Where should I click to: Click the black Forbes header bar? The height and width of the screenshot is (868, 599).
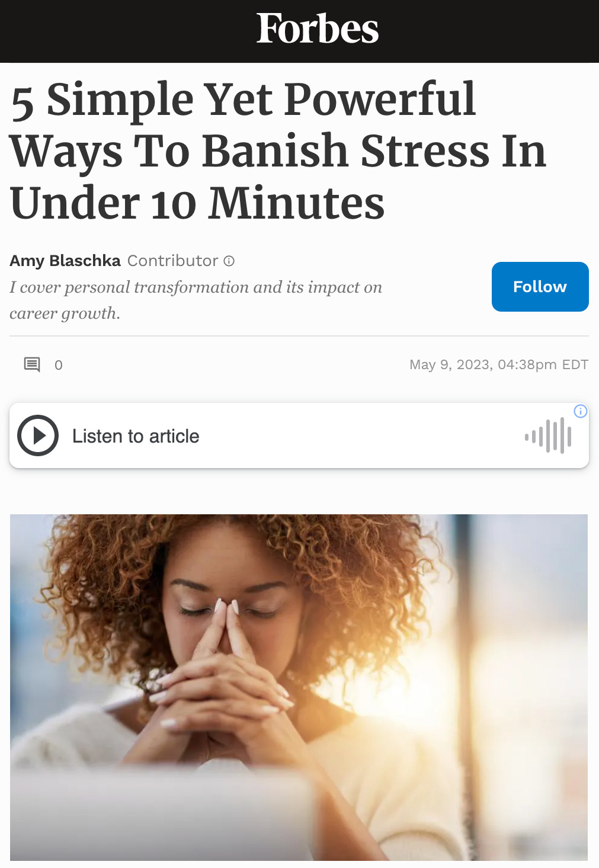(x=299, y=31)
